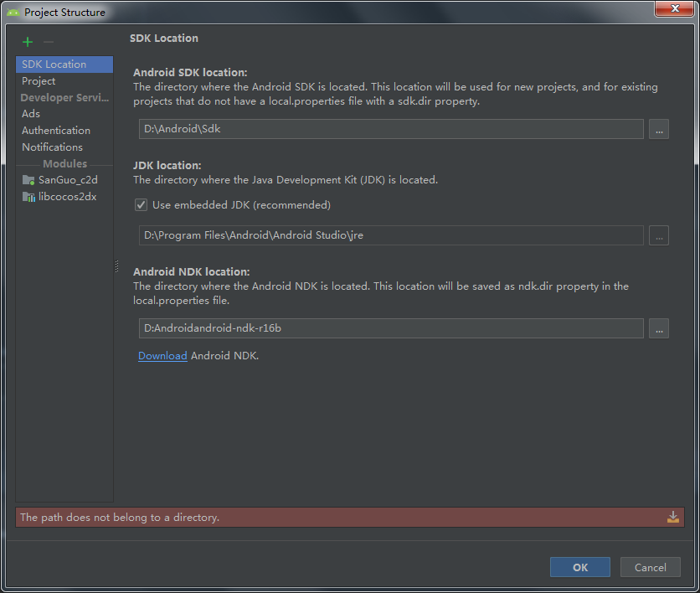This screenshot has height=593, width=700.
Task: Click the minus remove module icon
Action: point(49,42)
